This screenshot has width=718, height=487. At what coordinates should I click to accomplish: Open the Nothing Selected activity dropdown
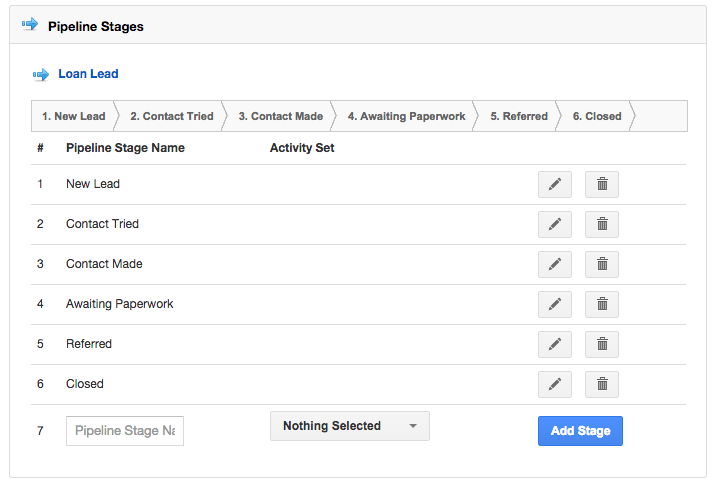click(349, 426)
